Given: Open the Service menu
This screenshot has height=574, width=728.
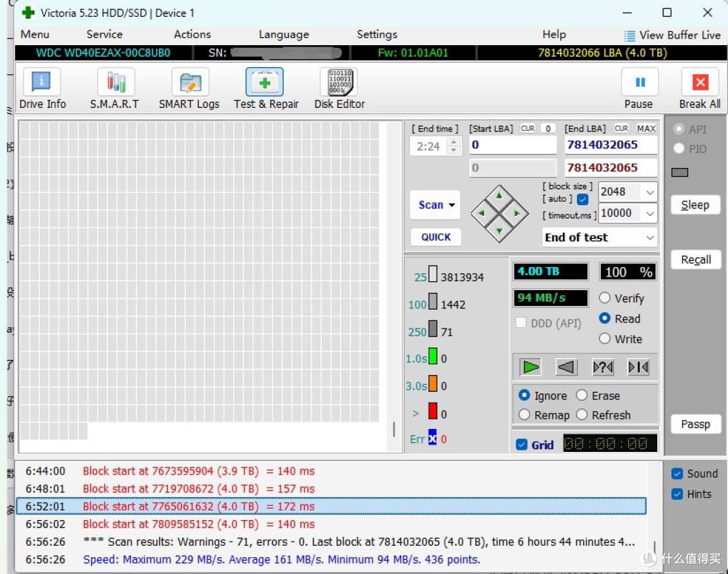Looking at the screenshot, I should [x=104, y=34].
